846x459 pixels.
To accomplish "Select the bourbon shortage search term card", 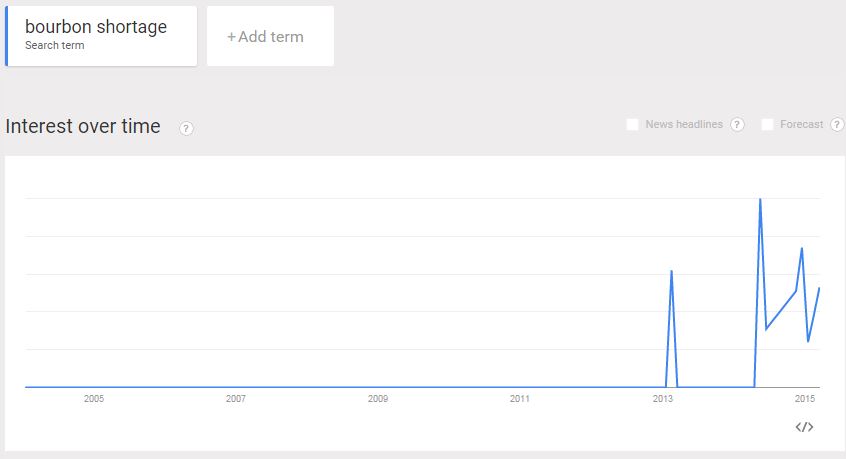I will tap(101, 36).
